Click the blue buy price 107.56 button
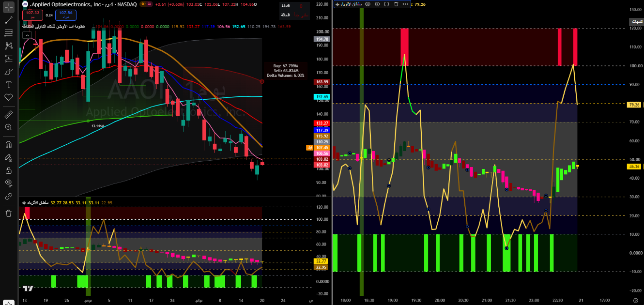 tap(66, 15)
